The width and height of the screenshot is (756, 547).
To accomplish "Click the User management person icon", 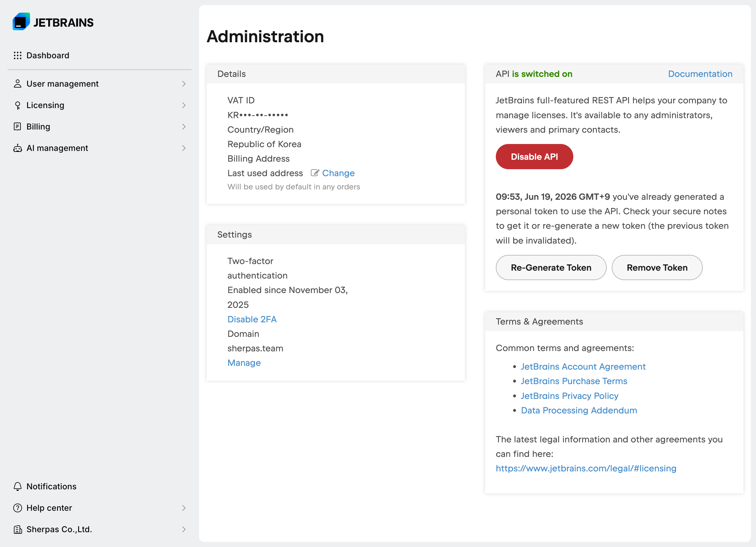I will coord(18,84).
